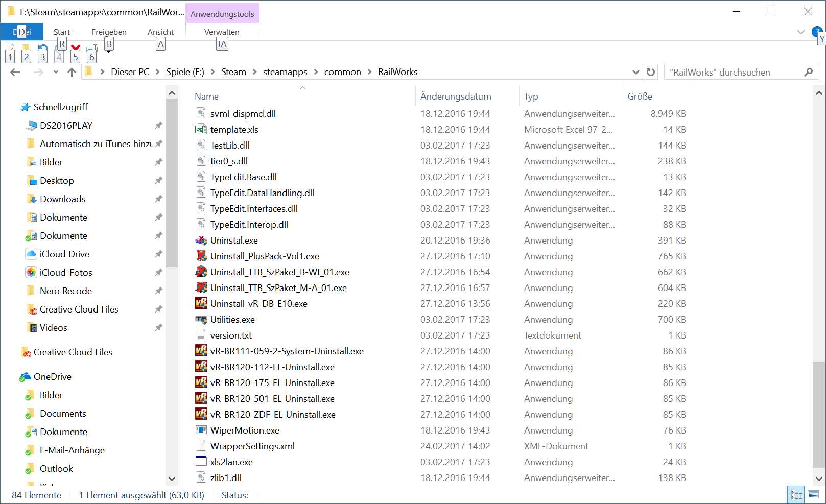Open the address bar history dropdown
The width and height of the screenshot is (826, 504).
(635, 72)
